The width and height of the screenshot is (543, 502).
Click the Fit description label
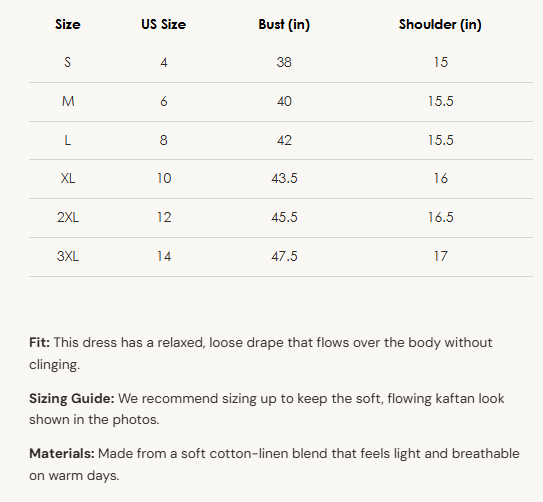coord(39,342)
